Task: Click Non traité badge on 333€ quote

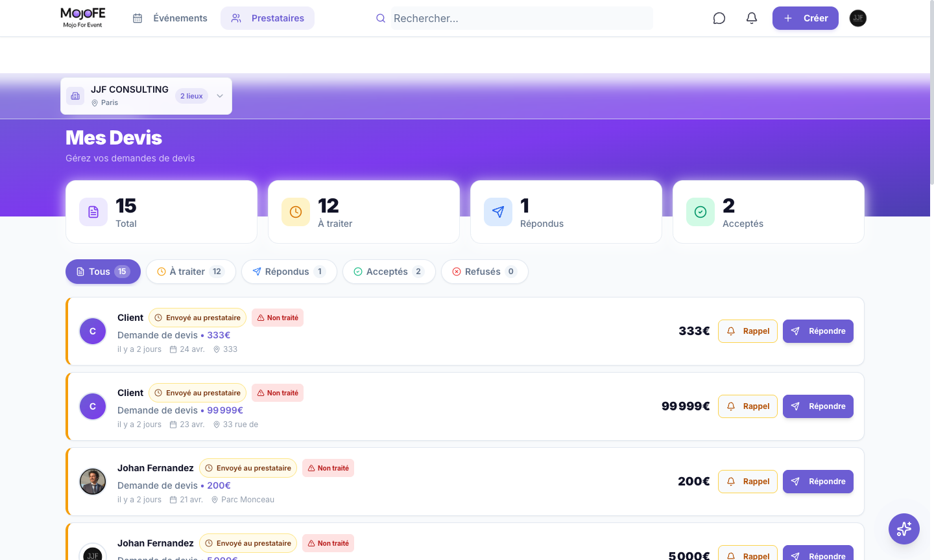Action: point(278,318)
